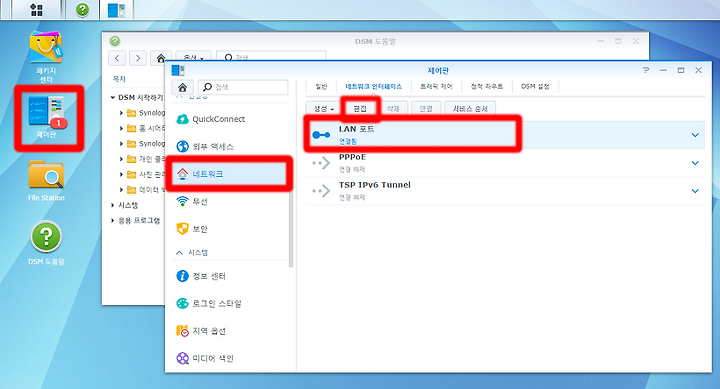The height and width of the screenshot is (389, 720).
Task: Open the DSM main menu in taskbar
Action: tap(36, 10)
